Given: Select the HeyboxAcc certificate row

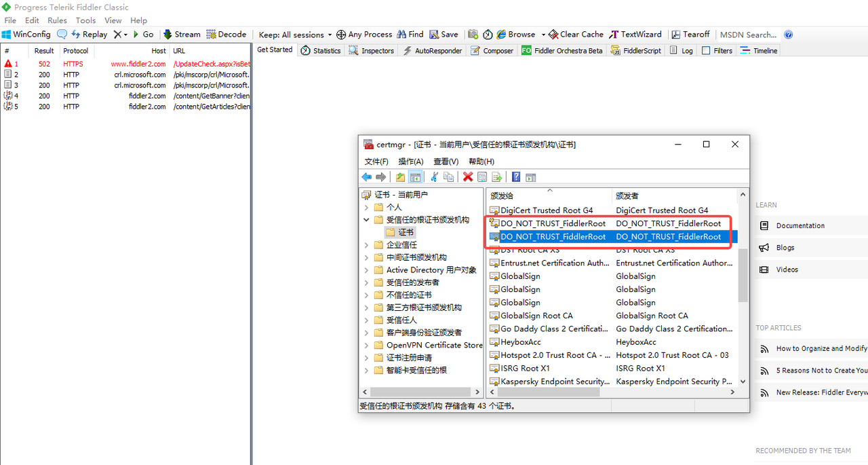Looking at the screenshot, I should click(x=612, y=342).
